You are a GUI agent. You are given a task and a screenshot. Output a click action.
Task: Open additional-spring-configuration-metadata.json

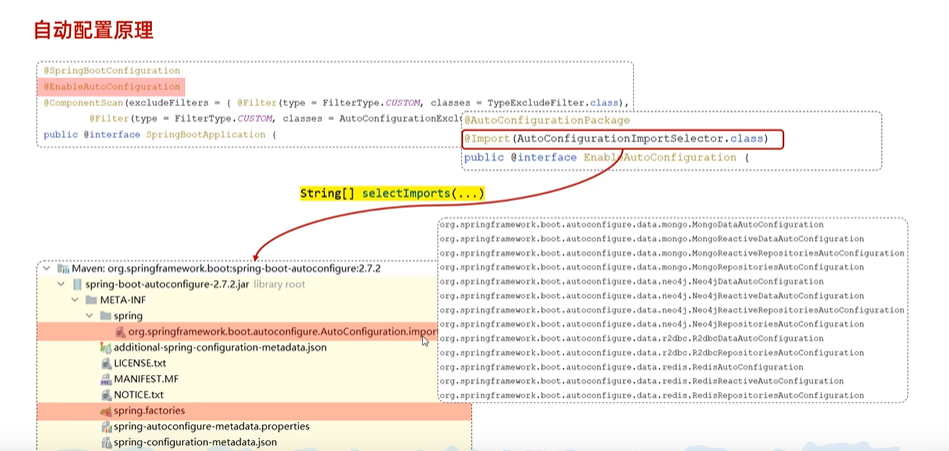tap(220, 347)
